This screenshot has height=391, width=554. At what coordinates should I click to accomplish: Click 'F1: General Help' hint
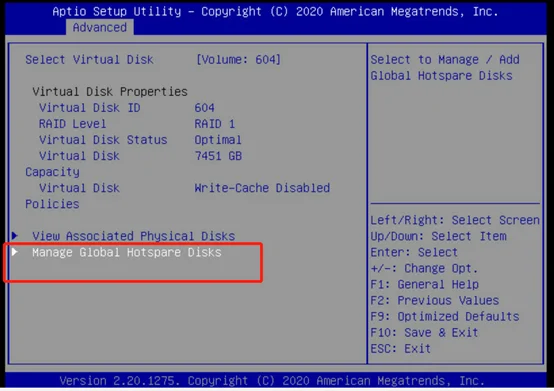(425, 284)
